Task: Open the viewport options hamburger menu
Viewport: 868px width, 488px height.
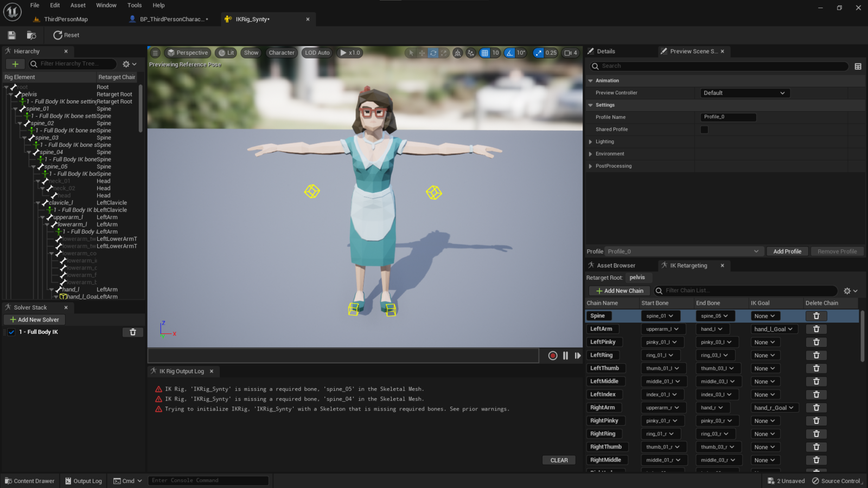Action: click(x=155, y=53)
